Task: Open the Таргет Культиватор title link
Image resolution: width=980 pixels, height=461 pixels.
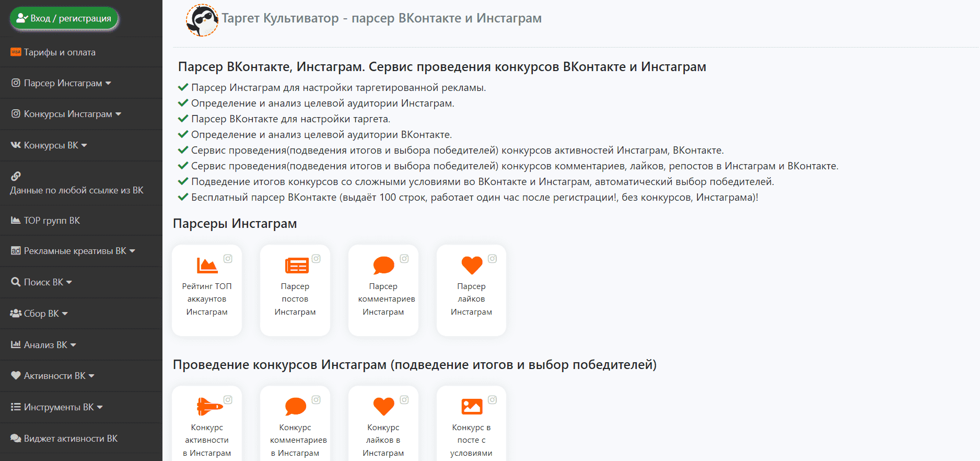Action: pos(381,18)
